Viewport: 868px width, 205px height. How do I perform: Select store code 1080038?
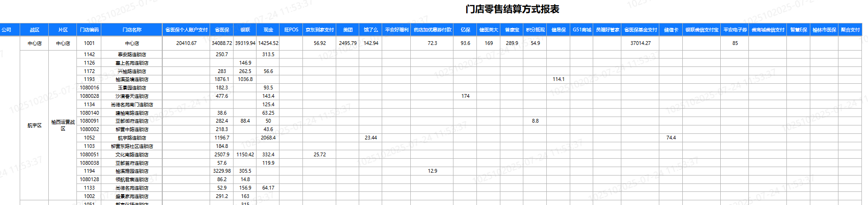(89, 163)
